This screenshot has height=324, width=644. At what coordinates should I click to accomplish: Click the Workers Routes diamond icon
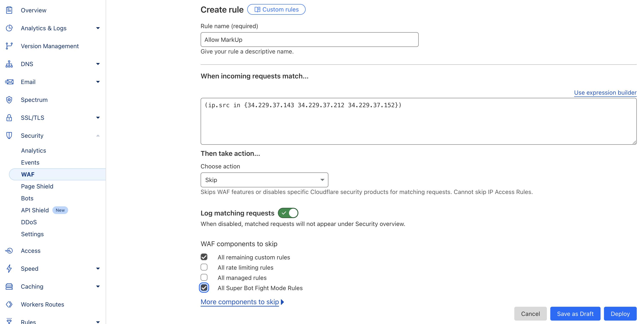click(9, 304)
